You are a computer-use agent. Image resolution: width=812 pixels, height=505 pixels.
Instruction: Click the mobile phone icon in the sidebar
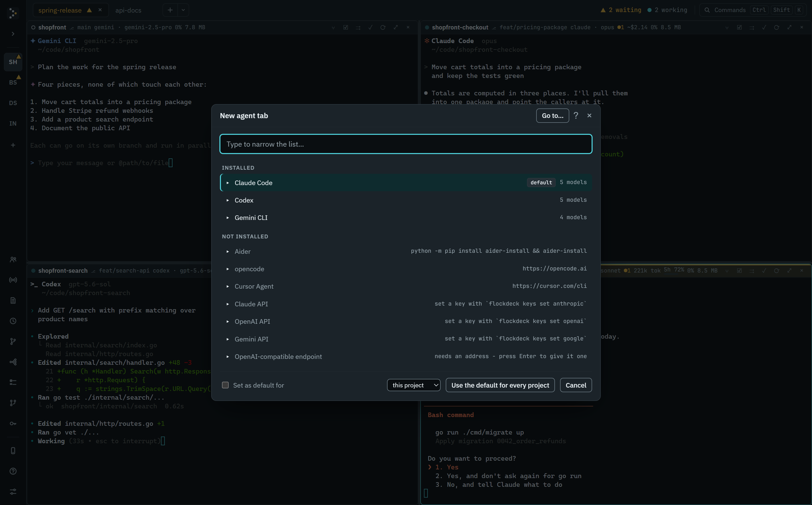(x=13, y=451)
